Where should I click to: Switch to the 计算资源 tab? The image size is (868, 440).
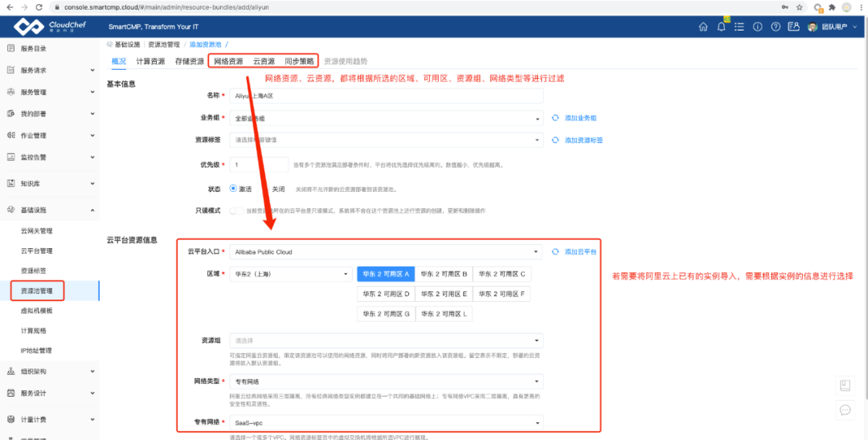coord(150,61)
